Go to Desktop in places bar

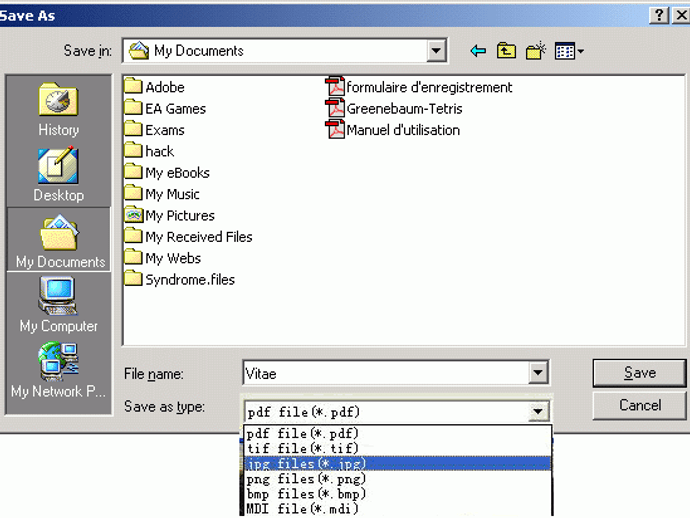coord(58,175)
